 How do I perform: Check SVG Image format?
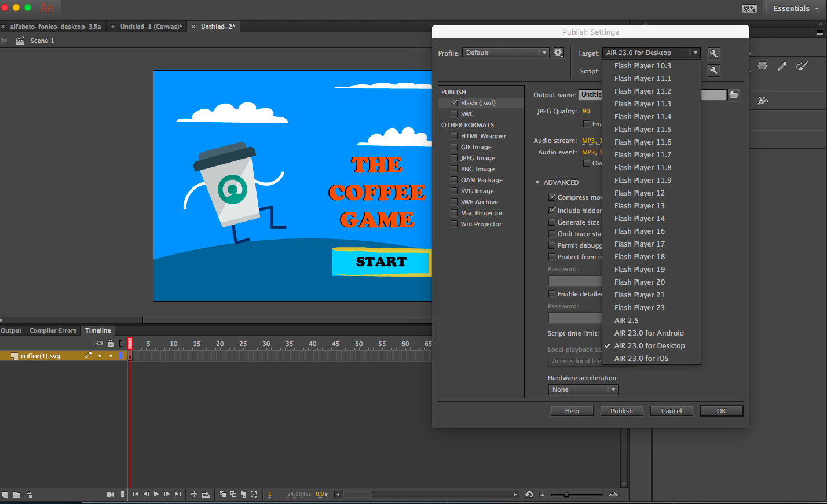pyautogui.click(x=454, y=191)
